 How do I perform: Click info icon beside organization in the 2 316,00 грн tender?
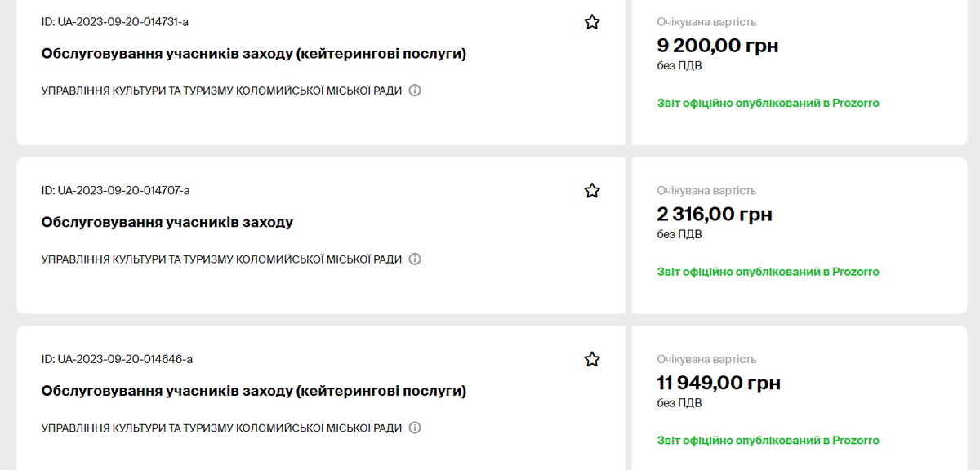click(415, 259)
